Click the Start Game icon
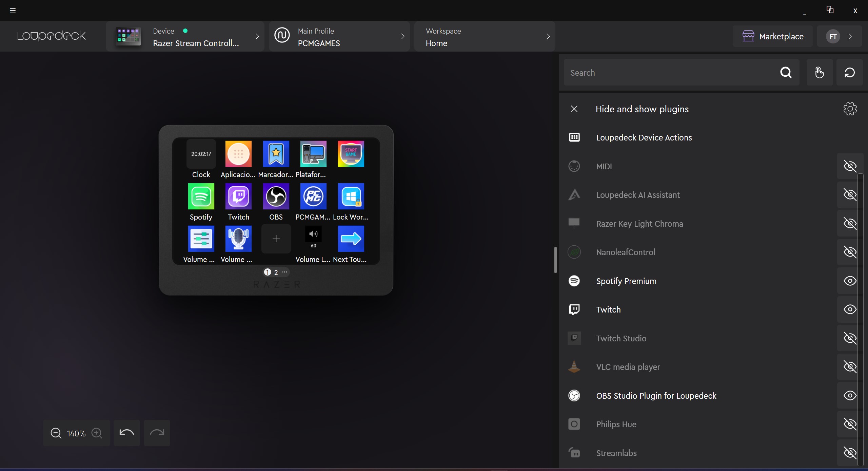868x471 pixels. point(351,154)
